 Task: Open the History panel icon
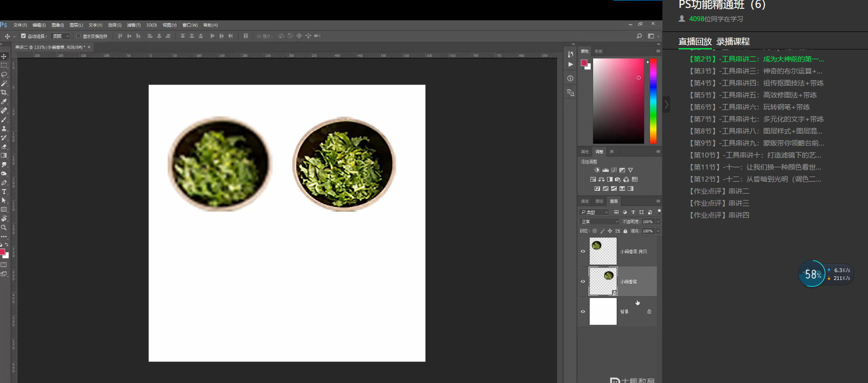(x=571, y=54)
